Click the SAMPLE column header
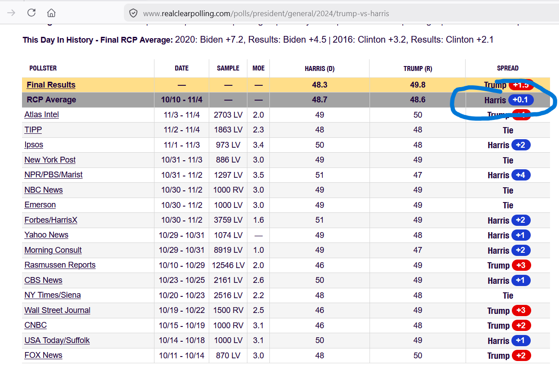The image size is (559, 392). pos(228,68)
